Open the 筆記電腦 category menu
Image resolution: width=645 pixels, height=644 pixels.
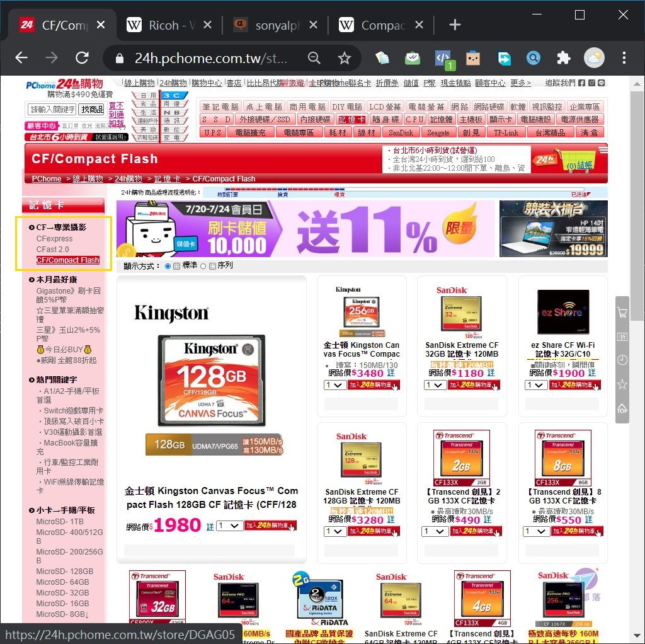pos(220,106)
